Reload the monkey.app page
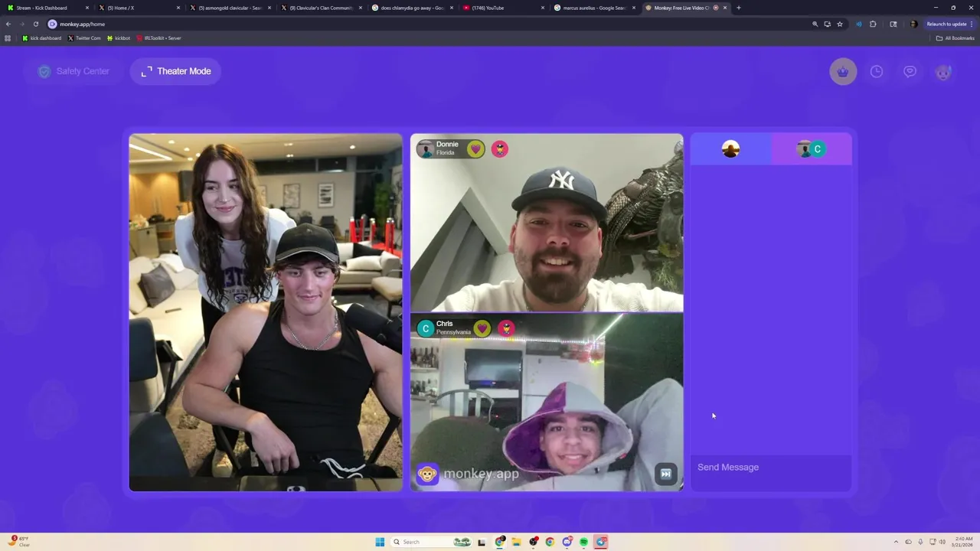Screen dimensions: 980x551 pyautogui.click(x=35, y=24)
